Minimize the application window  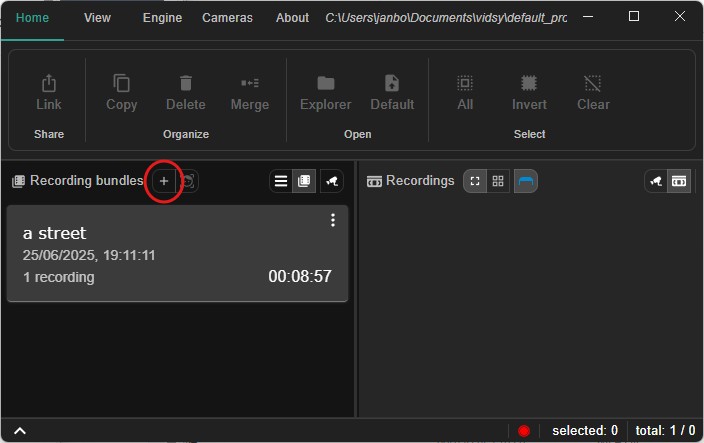(588, 17)
